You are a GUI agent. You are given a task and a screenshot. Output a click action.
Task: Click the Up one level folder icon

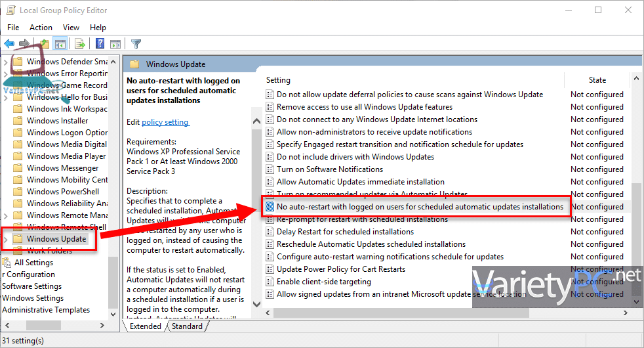click(45, 43)
